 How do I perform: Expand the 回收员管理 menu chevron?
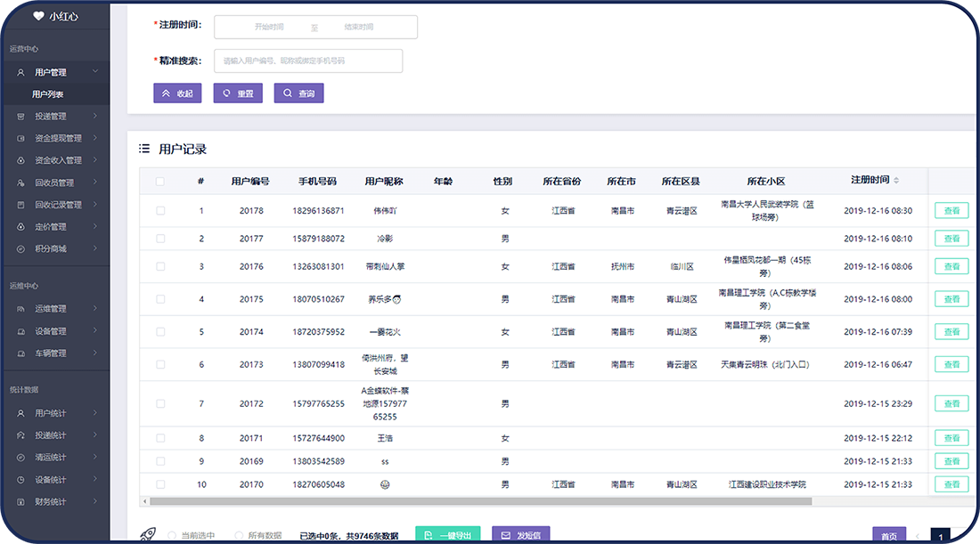point(95,183)
